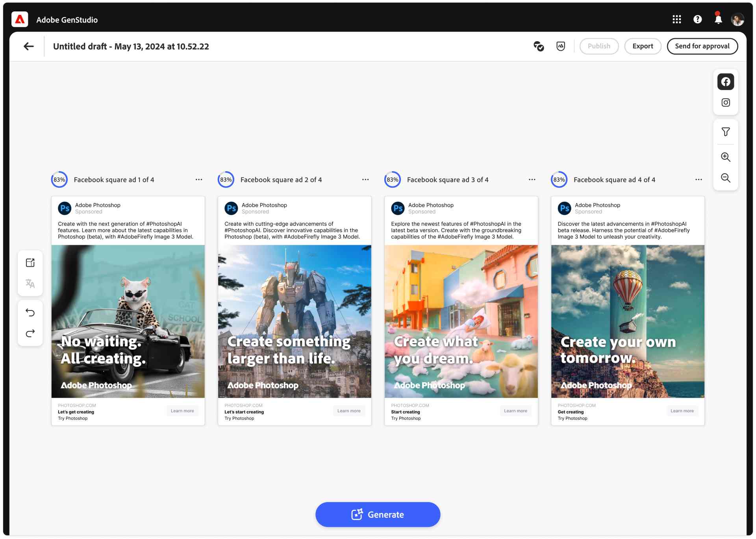Click the Photoshop logo on ad 1
The height and width of the screenshot is (539, 756).
(x=65, y=208)
